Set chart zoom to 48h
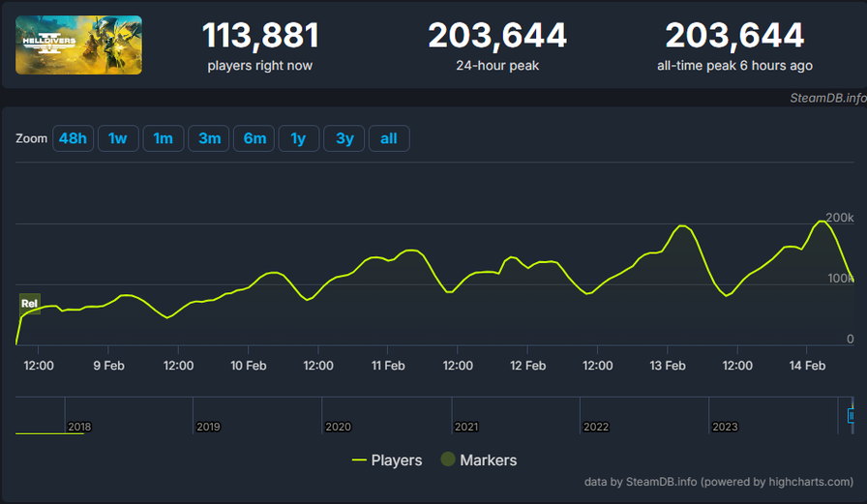867x504 pixels. coord(73,138)
